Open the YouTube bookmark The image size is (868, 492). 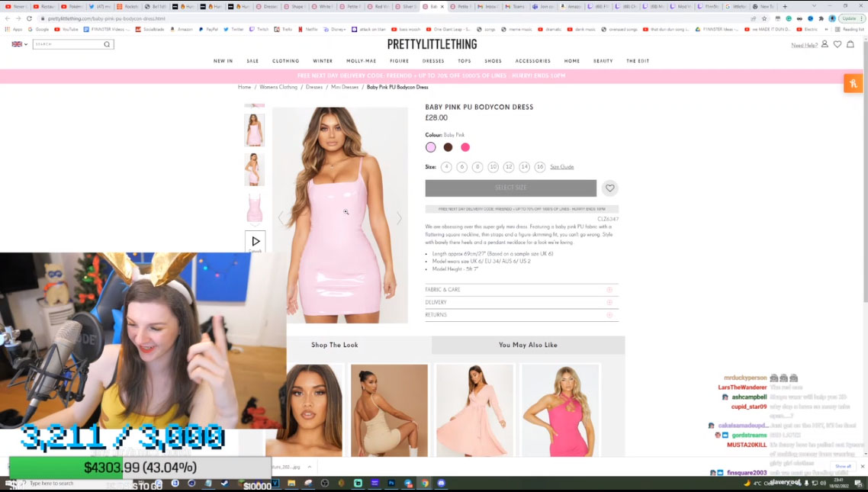[x=66, y=29]
